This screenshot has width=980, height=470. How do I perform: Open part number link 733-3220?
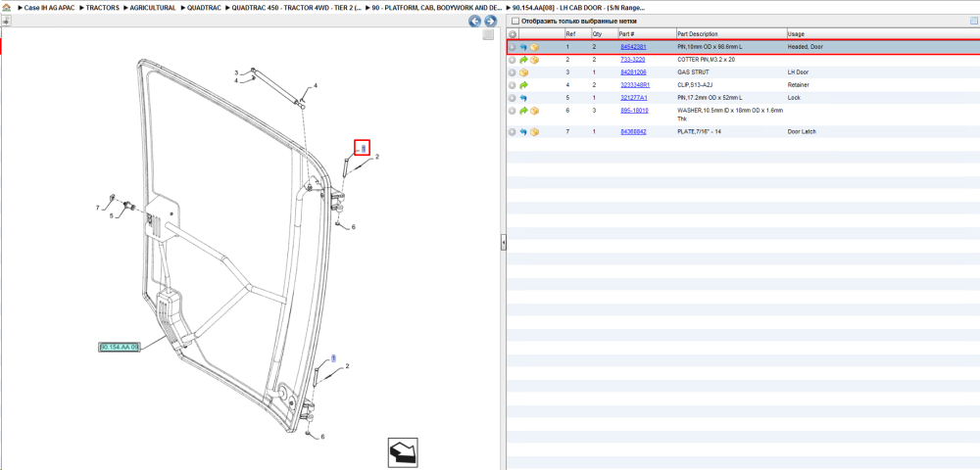point(632,60)
